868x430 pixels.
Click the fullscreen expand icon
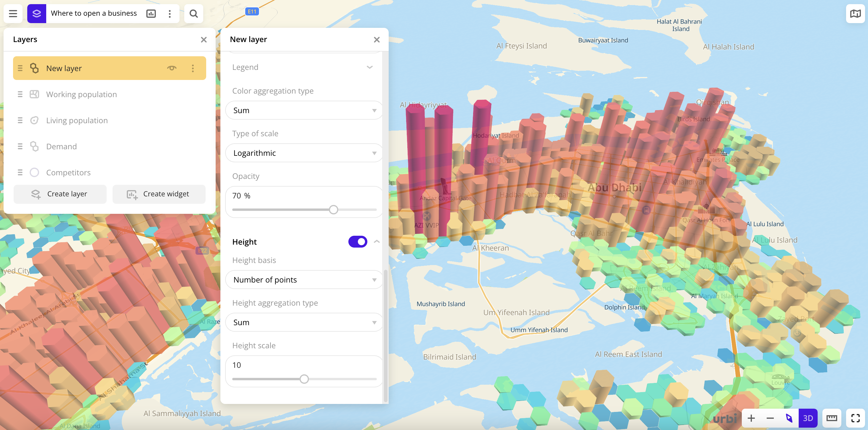click(855, 418)
